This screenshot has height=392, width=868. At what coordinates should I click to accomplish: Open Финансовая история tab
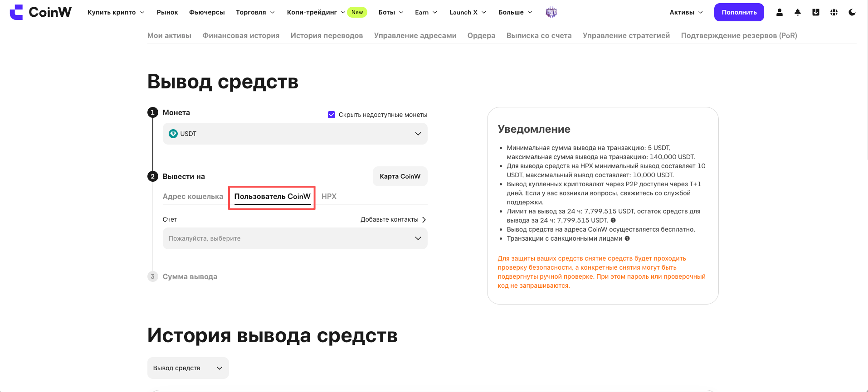pyautogui.click(x=241, y=35)
